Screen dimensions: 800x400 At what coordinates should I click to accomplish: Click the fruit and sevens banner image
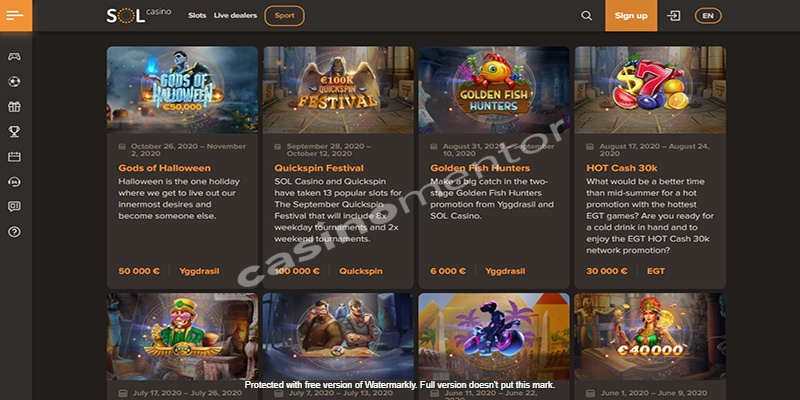tap(650, 90)
